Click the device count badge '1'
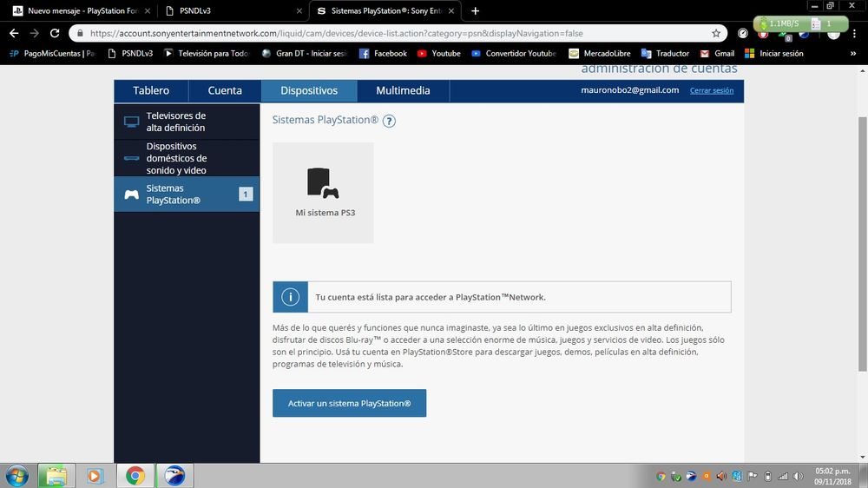The height and width of the screenshot is (488, 868). (246, 194)
